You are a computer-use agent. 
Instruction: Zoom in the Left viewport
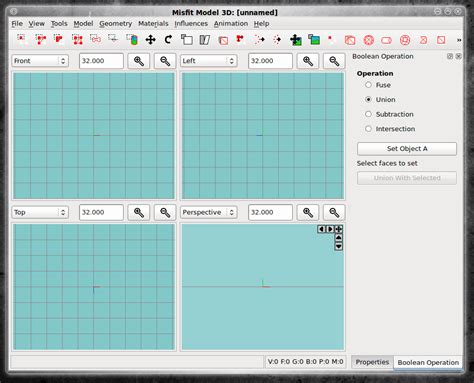(x=308, y=61)
